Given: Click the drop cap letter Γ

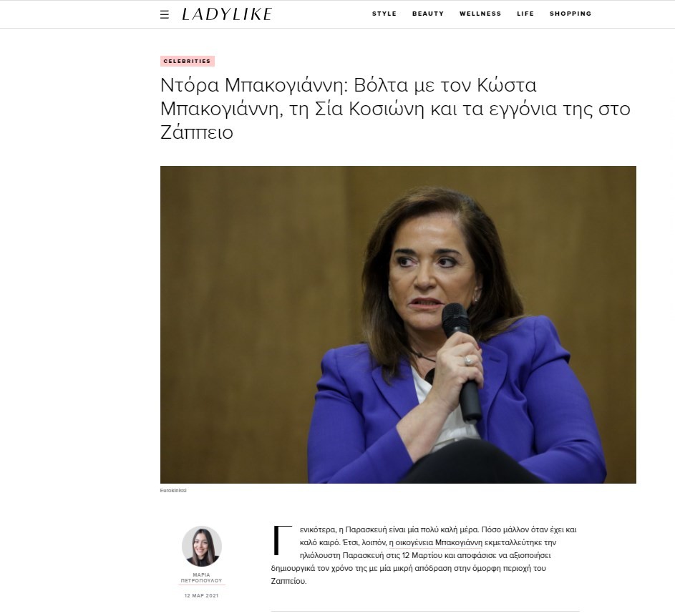Looking at the screenshot, I should 283,540.
